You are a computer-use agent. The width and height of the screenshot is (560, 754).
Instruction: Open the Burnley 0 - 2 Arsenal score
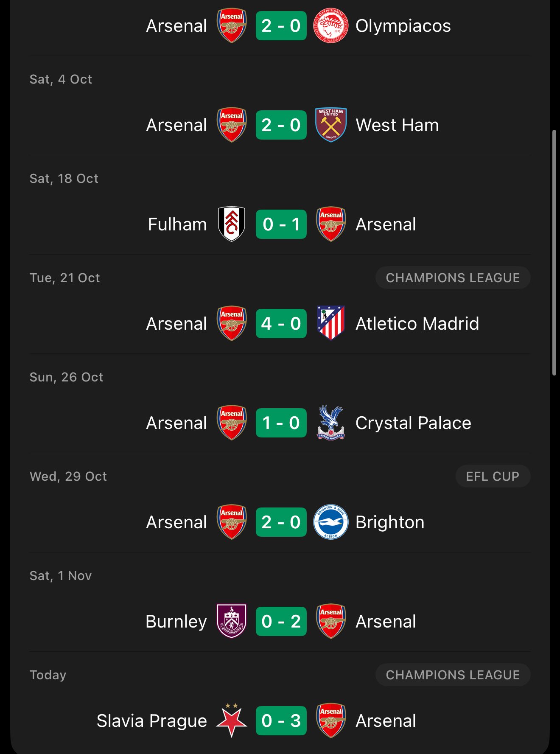tap(281, 621)
